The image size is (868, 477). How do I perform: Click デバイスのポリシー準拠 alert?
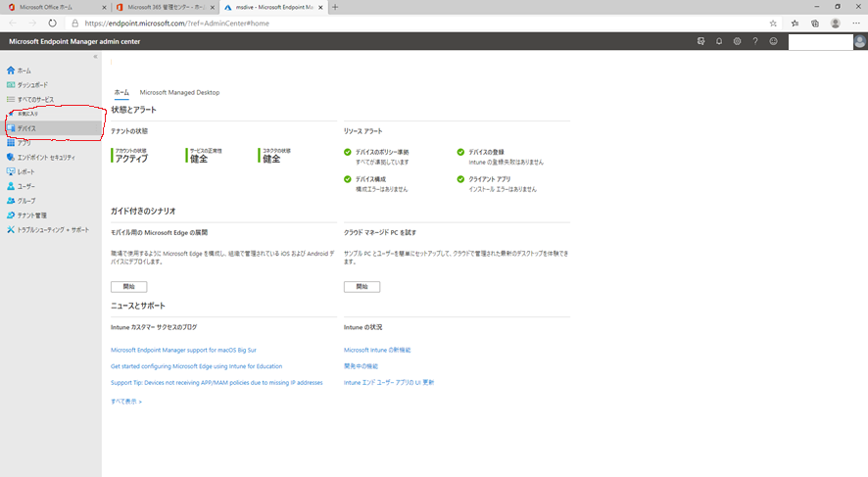click(382, 152)
